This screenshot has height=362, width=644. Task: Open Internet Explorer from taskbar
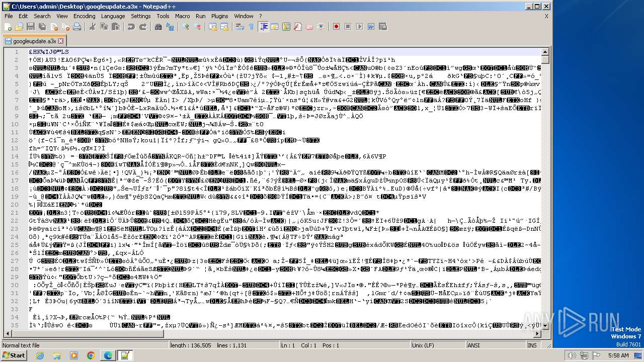pos(40,355)
